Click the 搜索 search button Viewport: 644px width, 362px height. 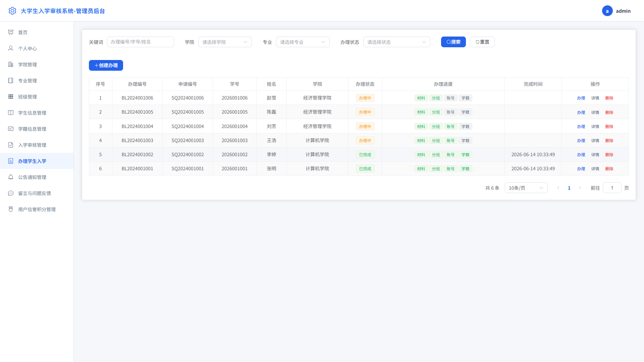453,42
